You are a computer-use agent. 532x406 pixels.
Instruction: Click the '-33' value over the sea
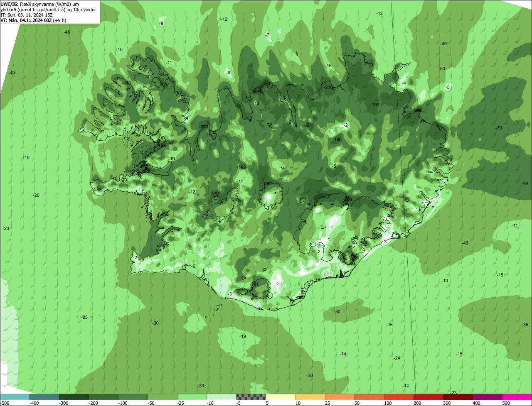click(x=201, y=386)
